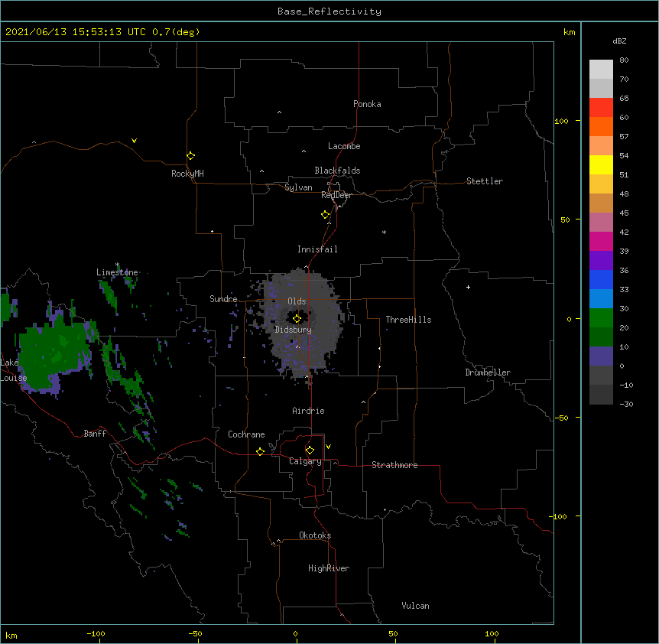Image resolution: width=659 pixels, height=644 pixels.
Task: Click the white caret marker west of Lacombe
Action: tap(304, 151)
